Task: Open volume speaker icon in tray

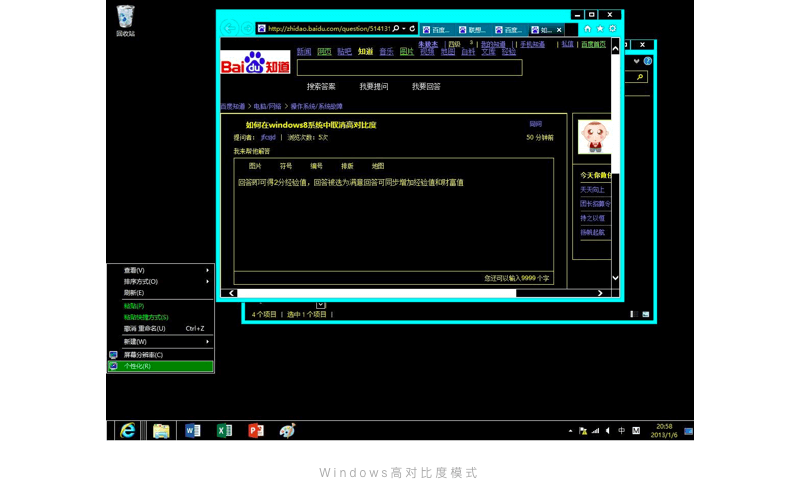Action: tap(608, 431)
